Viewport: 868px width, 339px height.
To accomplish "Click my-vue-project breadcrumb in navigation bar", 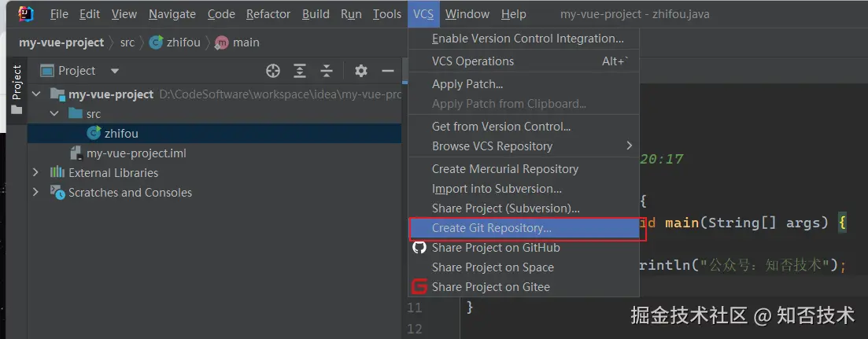I will 61,42.
